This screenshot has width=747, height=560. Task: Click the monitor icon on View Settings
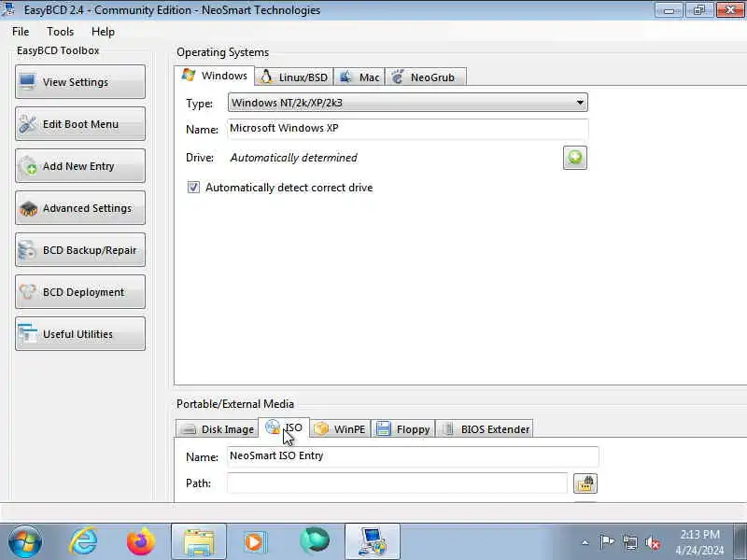coord(27,82)
